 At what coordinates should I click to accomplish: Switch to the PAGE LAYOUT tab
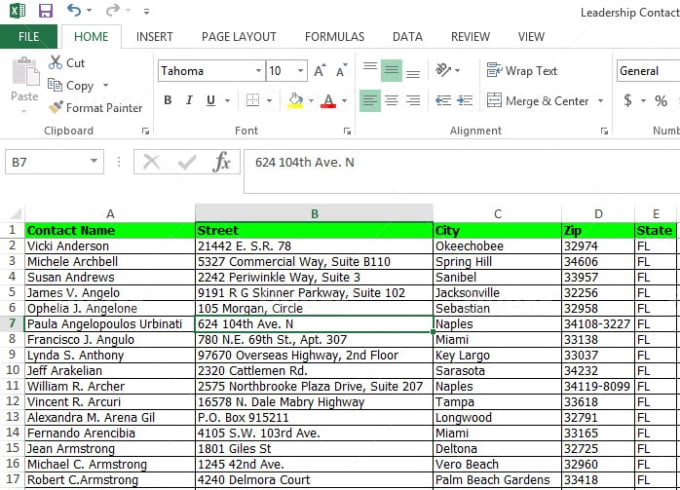[x=239, y=37]
